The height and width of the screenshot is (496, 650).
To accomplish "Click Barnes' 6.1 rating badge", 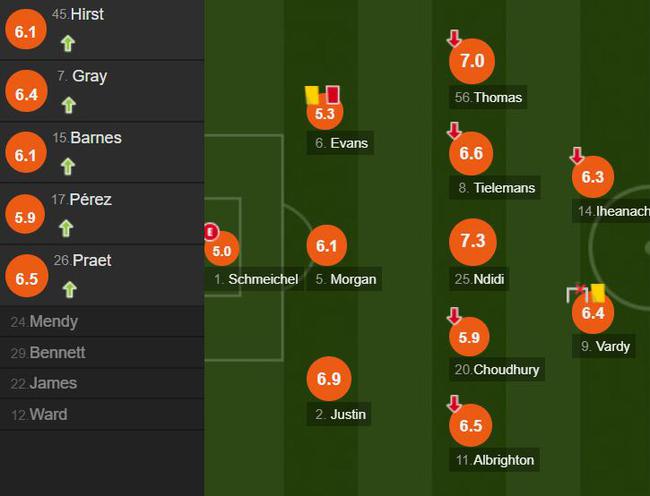I will [26, 152].
